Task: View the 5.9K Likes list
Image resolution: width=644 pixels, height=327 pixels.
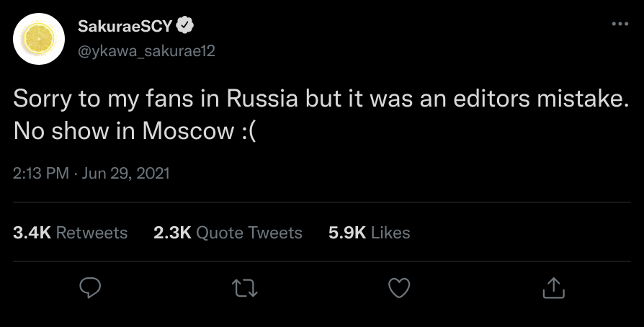Action: (x=369, y=233)
